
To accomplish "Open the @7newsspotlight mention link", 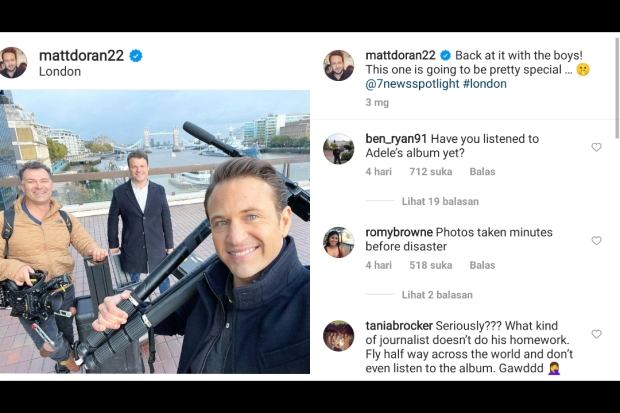I will [x=412, y=84].
